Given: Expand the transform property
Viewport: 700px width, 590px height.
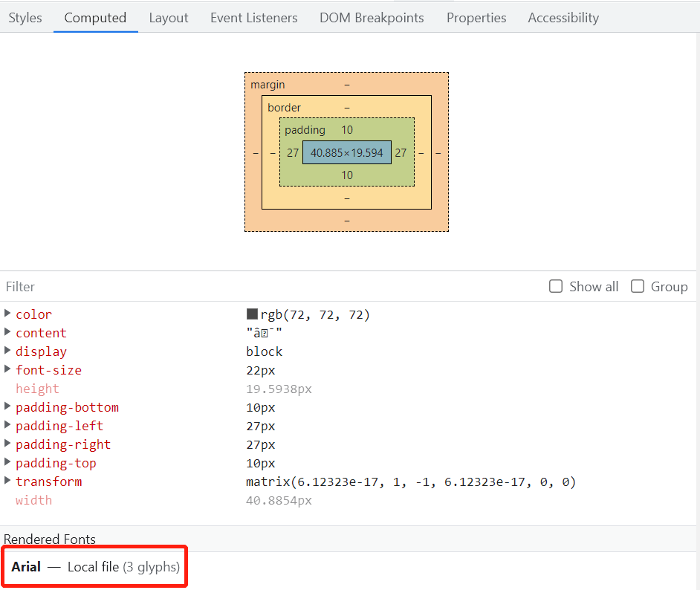Looking at the screenshot, I should pyautogui.click(x=7, y=481).
